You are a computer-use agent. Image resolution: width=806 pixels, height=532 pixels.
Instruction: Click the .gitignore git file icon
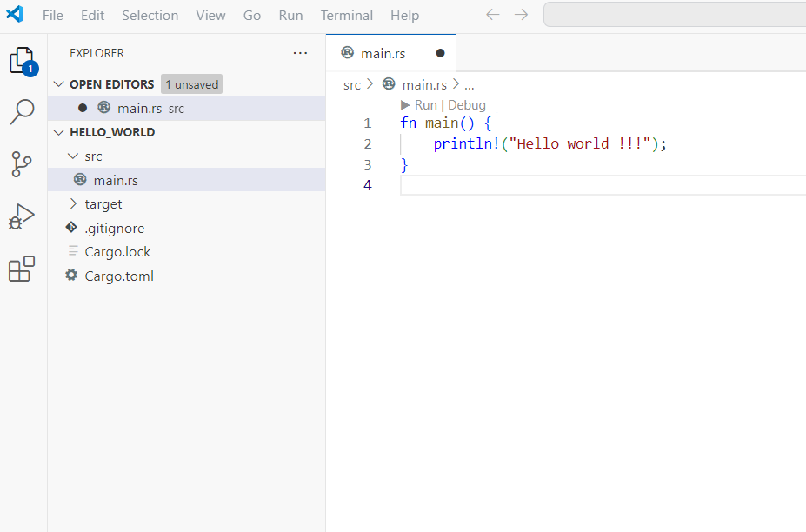click(71, 227)
